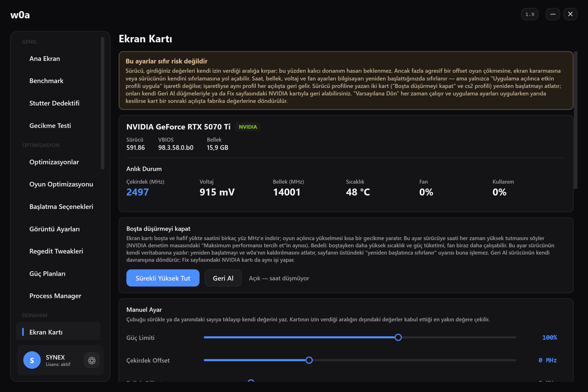Click the GENEL sidebar group label
588x392 pixels.
click(x=30, y=42)
